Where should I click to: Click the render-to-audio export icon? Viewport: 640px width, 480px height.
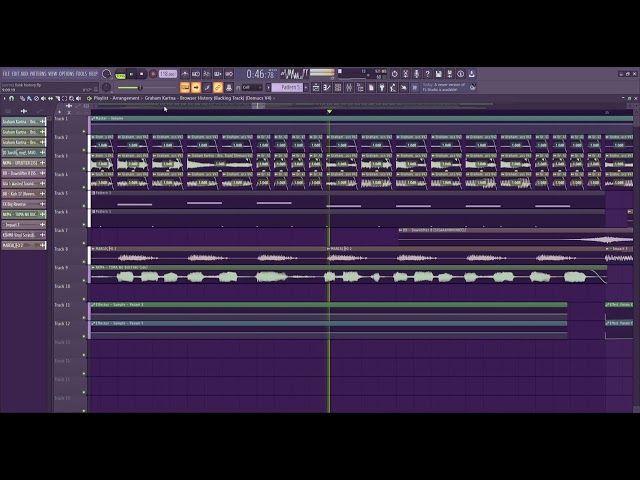[449, 74]
